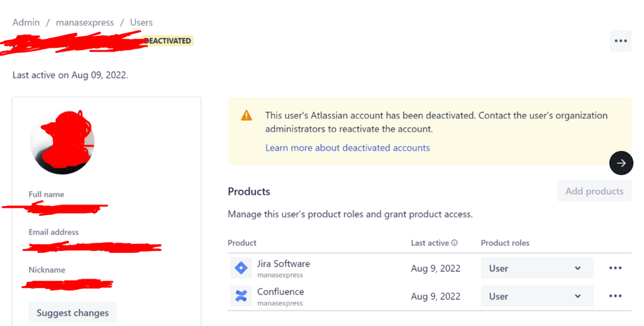Click the black circular arrow button
644x326 pixels.
pos(621,163)
